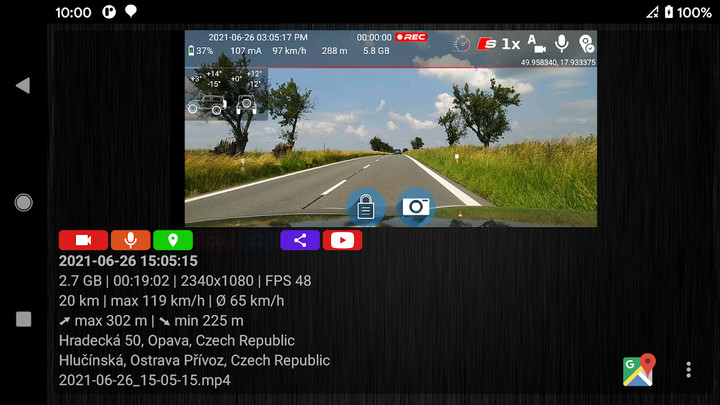Tap the red REC indicator
This screenshot has width=720, height=405.
[x=410, y=37]
